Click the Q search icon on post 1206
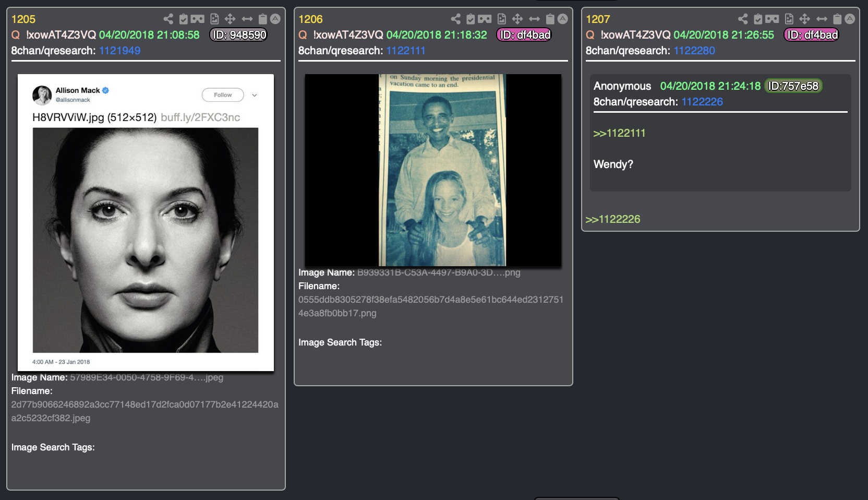The height and width of the screenshot is (500, 868). pyautogui.click(x=303, y=35)
